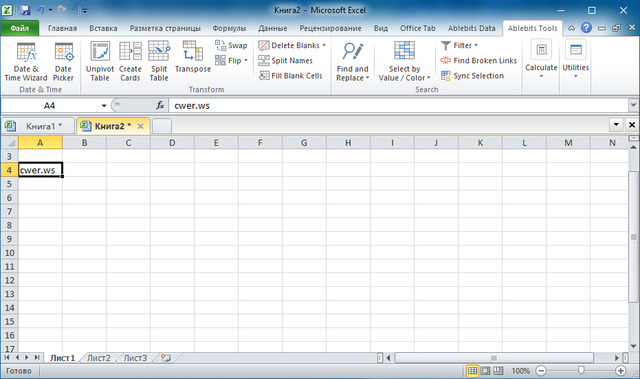640x379 pixels.
Task: Click Fill Blank Cells
Action: click(291, 75)
